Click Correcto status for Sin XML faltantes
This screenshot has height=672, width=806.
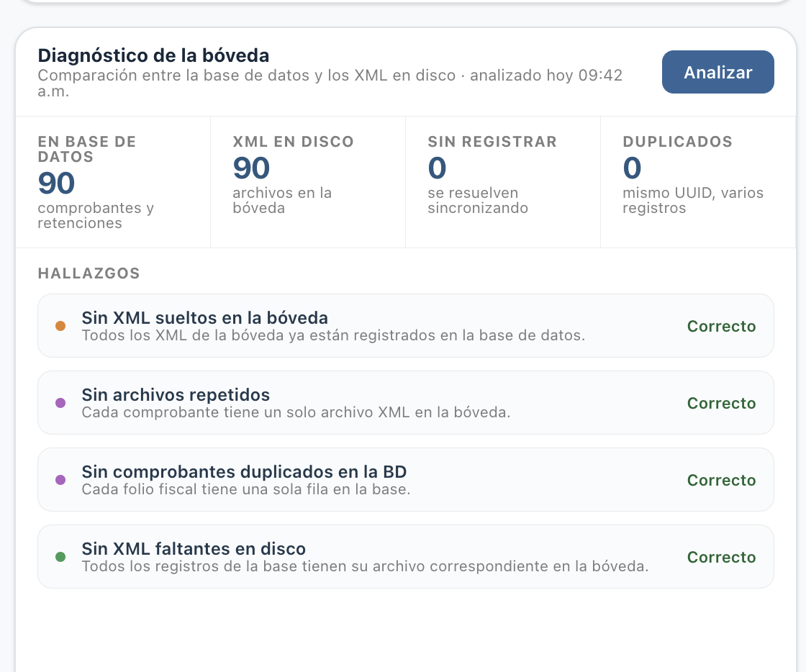click(x=721, y=558)
